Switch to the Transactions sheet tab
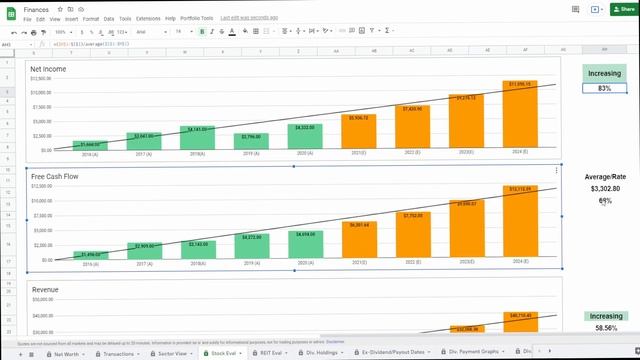Viewport: 640px width, 360px height. click(118, 353)
